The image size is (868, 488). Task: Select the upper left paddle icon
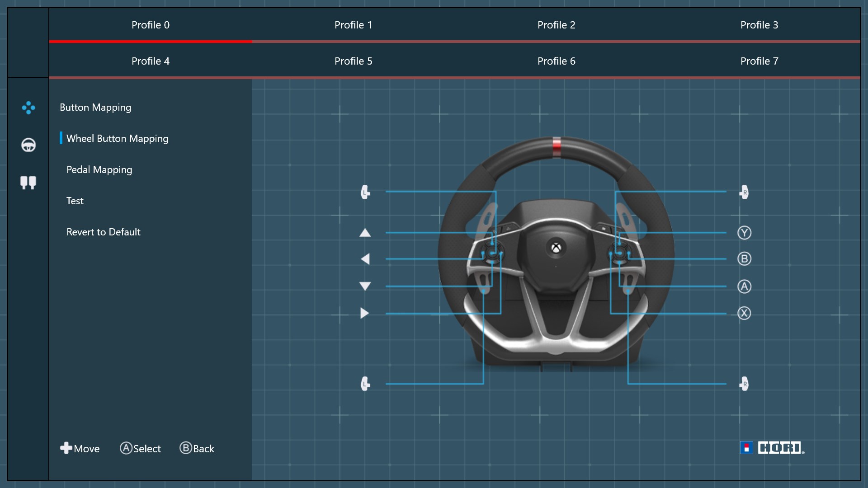(365, 192)
